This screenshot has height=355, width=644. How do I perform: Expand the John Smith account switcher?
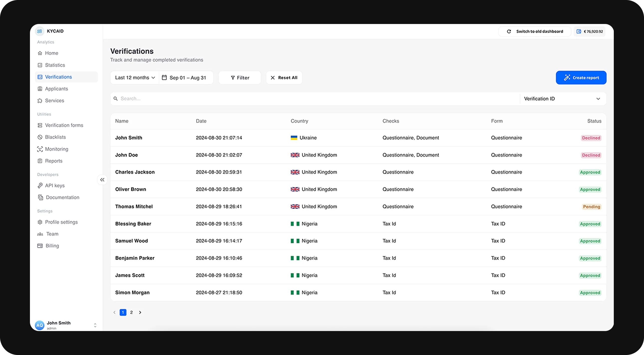pyautogui.click(x=95, y=325)
